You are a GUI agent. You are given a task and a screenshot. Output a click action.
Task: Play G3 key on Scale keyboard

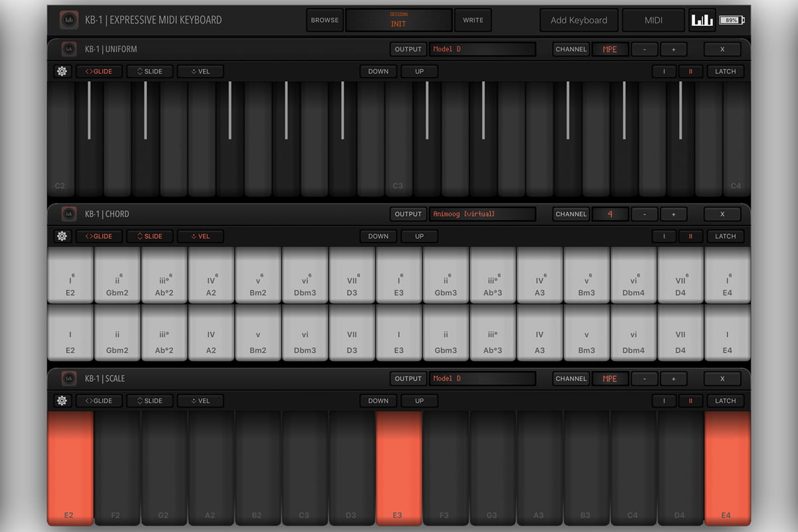click(x=493, y=467)
